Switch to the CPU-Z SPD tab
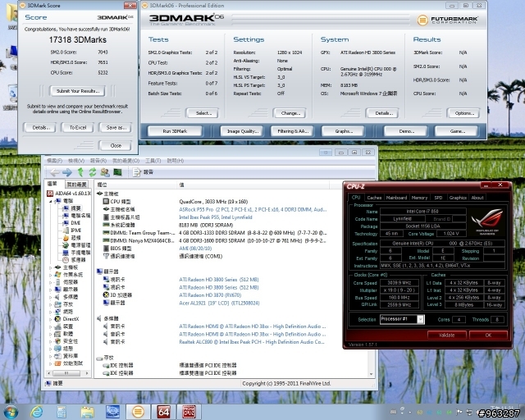The height and width of the screenshot is (420, 525). pos(438,198)
